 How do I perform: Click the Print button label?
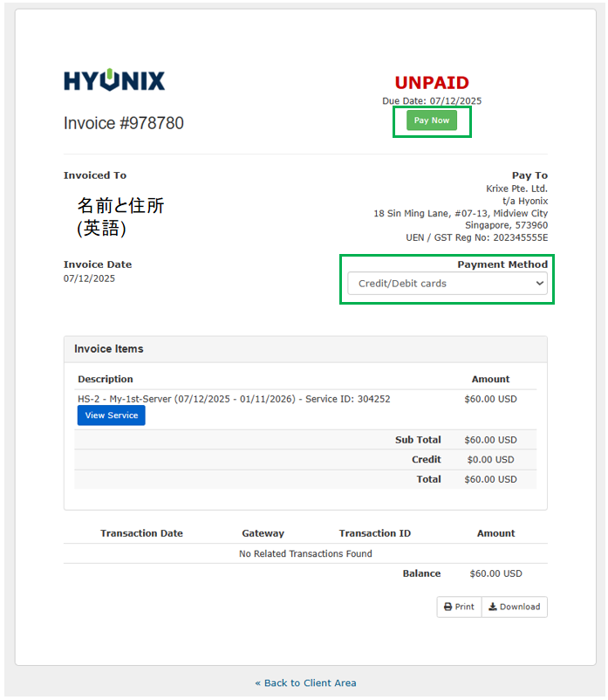coord(465,607)
